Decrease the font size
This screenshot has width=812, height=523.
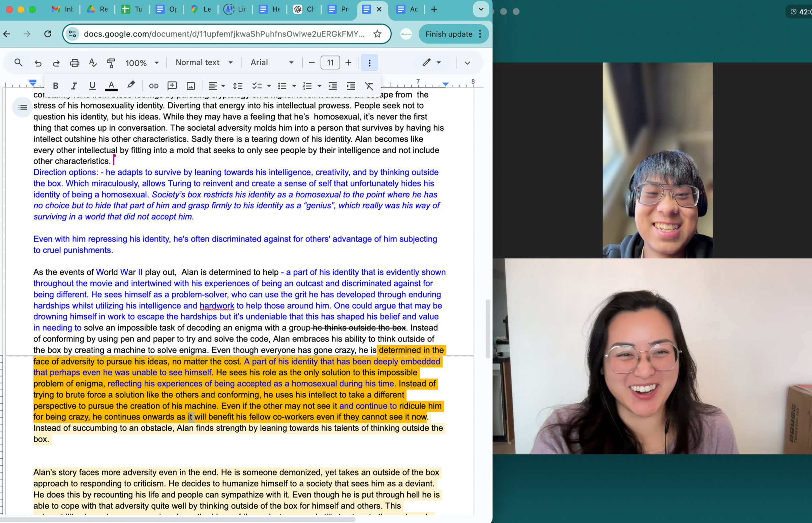tap(311, 63)
